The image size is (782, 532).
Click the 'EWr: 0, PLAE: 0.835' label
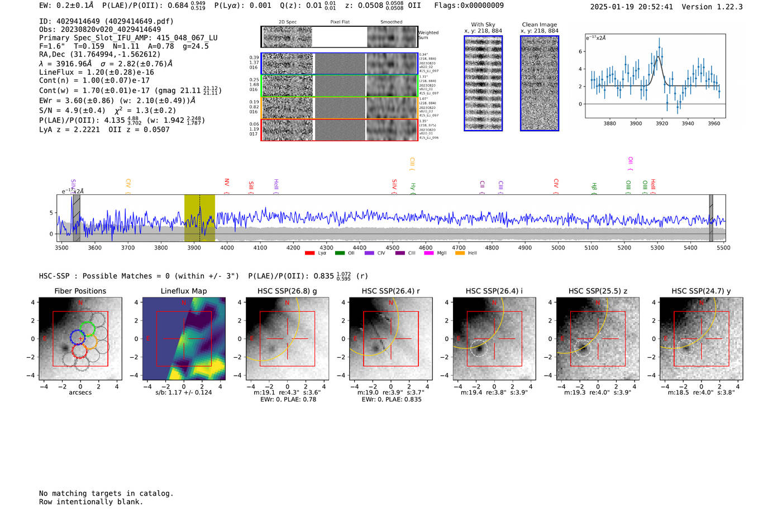point(392,400)
